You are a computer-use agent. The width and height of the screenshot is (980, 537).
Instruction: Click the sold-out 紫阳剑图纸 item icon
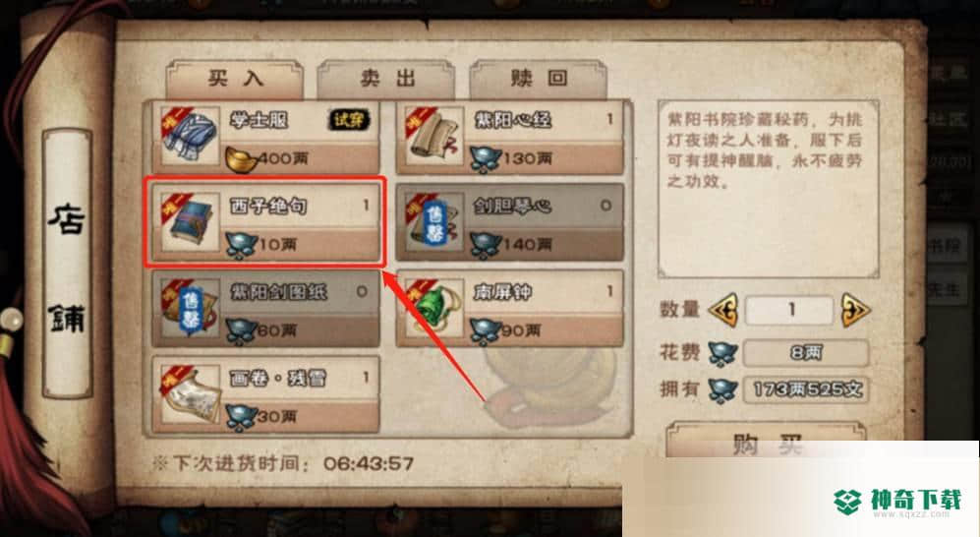coord(189,309)
